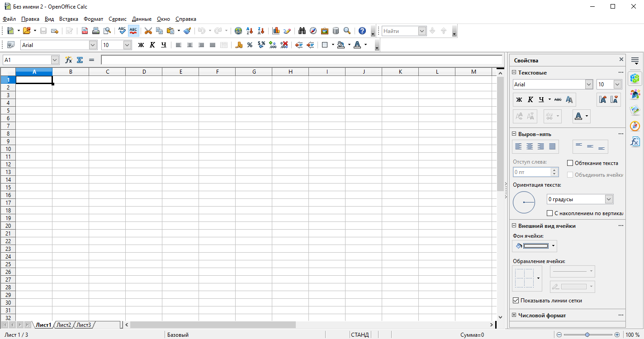Click column D header
This screenshot has height=339, width=644.
[x=144, y=72]
